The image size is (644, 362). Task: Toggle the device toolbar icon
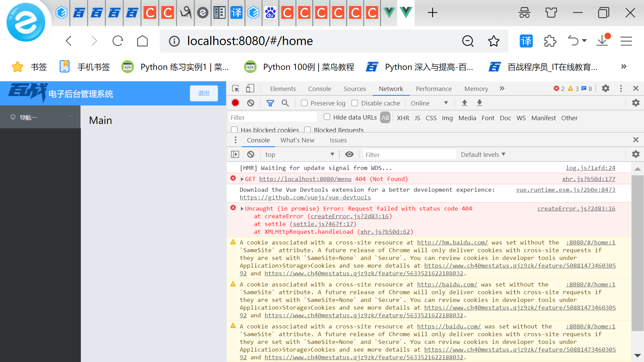click(x=250, y=89)
